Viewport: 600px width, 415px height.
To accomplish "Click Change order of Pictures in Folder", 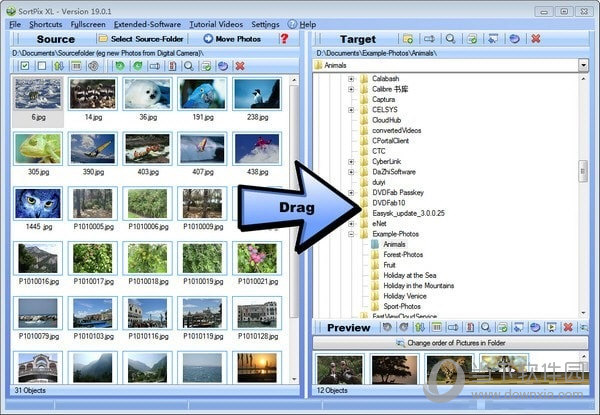I will pos(450,343).
